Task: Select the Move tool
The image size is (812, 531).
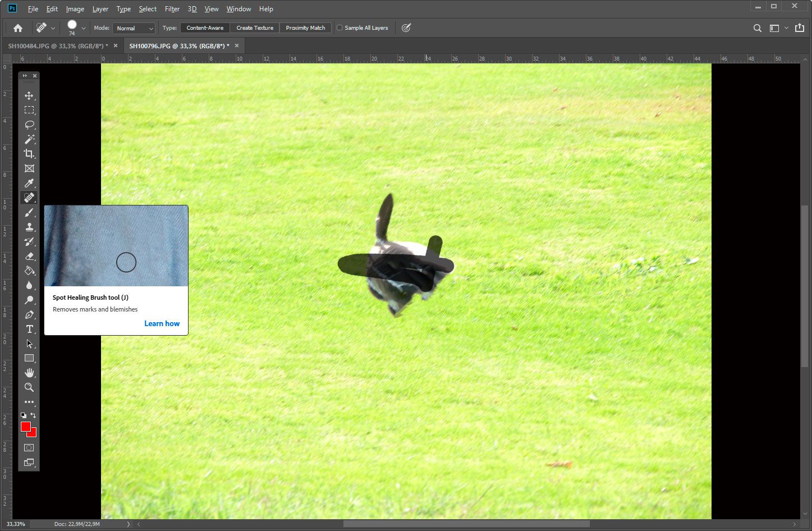Action: 29,96
